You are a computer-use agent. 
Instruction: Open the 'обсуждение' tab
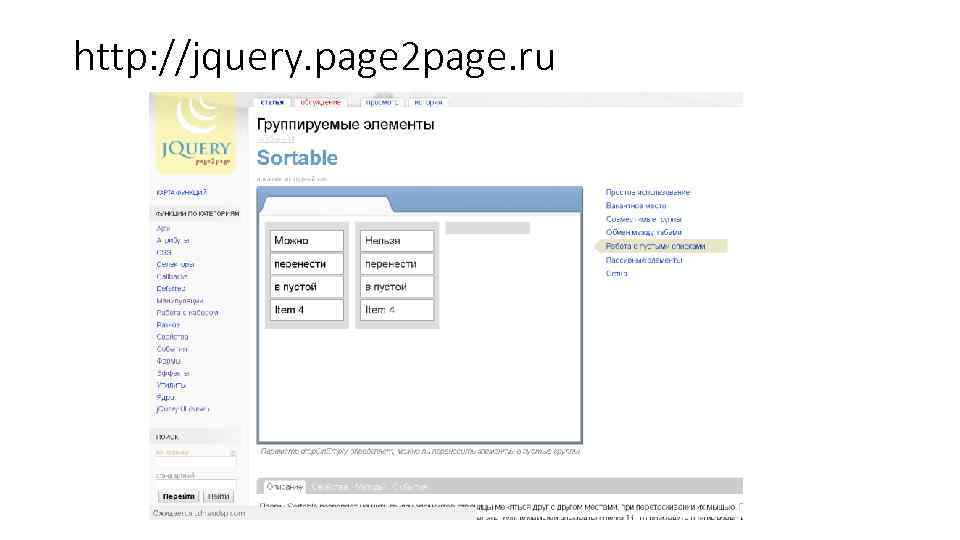pyautogui.click(x=320, y=102)
